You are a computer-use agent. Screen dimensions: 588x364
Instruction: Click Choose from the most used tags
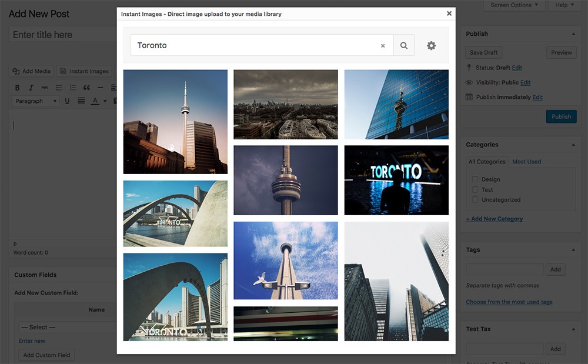click(x=509, y=302)
